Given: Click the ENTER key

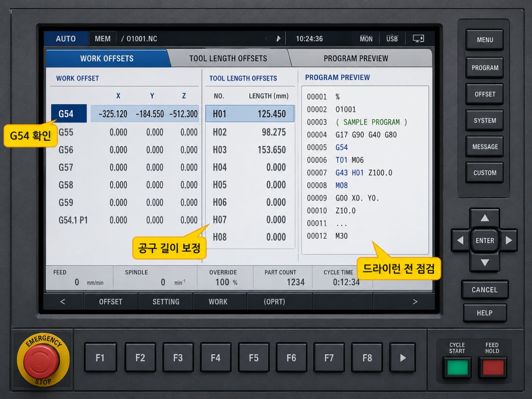Looking at the screenshot, I should (x=485, y=241).
